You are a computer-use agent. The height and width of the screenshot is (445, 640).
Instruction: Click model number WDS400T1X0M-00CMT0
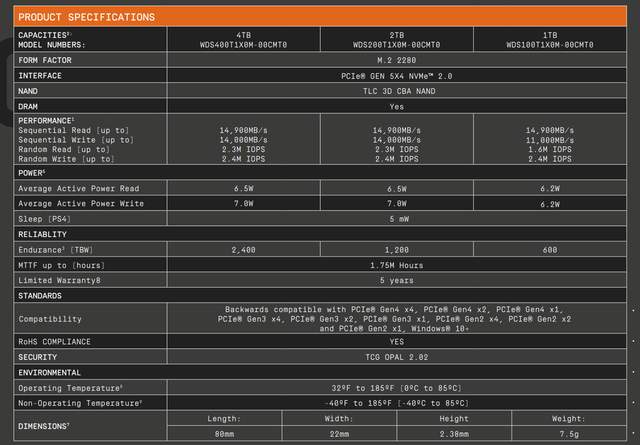[243, 45]
